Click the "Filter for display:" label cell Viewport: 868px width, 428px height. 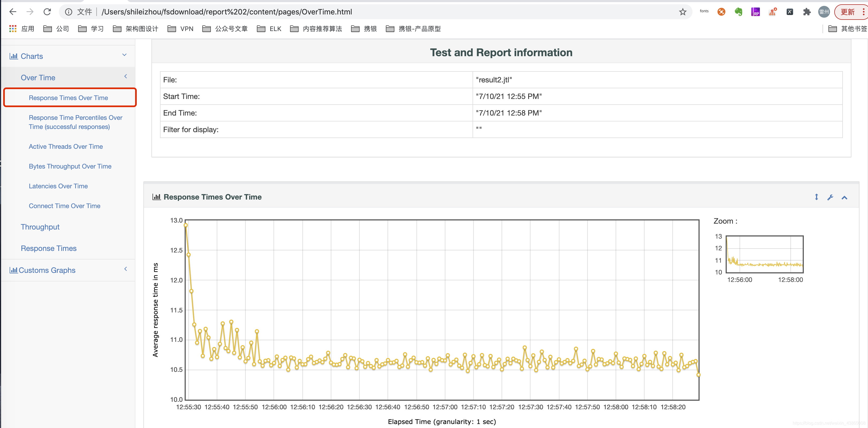click(x=316, y=130)
